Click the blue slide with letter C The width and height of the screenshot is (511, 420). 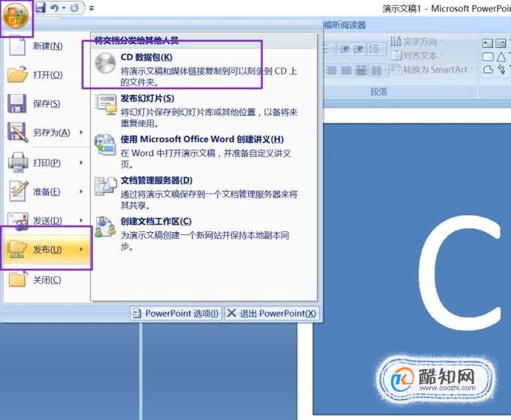click(412, 269)
